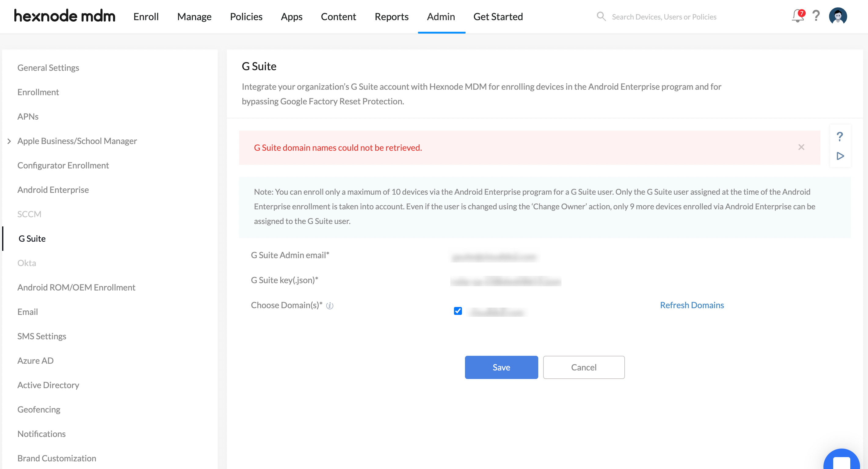Open Notifications settings in sidebar
This screenshot has width=868, height=469.
tap(42, 434)
